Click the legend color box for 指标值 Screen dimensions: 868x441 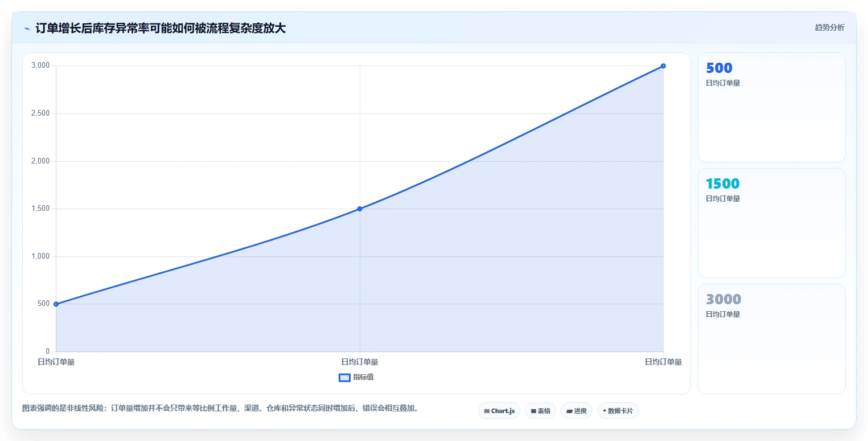pos(344,377)
